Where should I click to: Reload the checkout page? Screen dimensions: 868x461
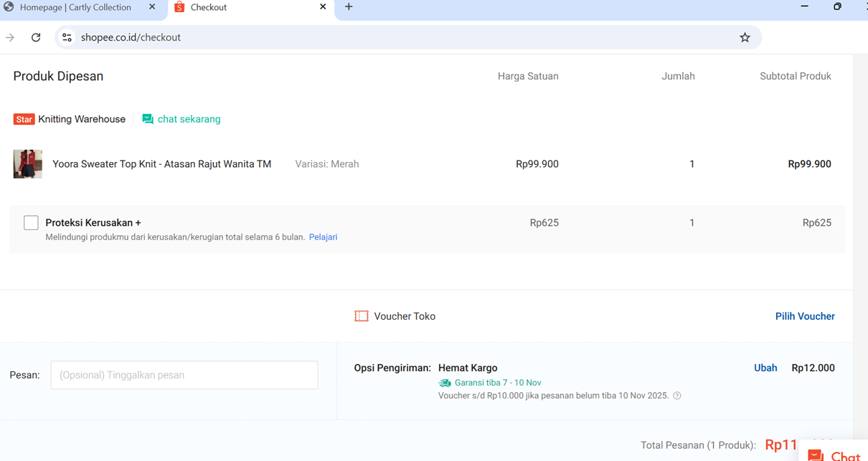[x=36, y=37]
